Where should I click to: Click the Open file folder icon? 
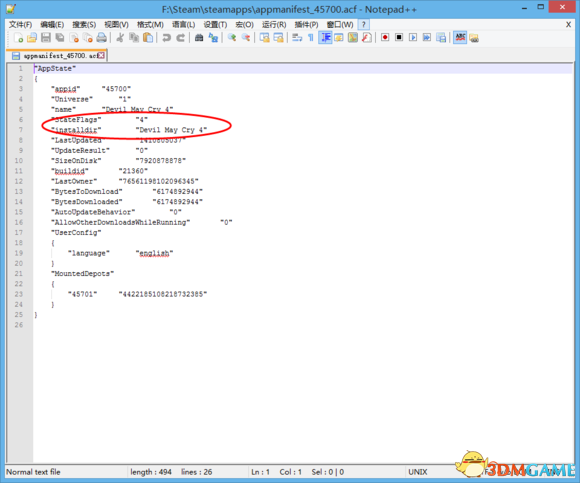pyautogui.click(x=32, y=38)
